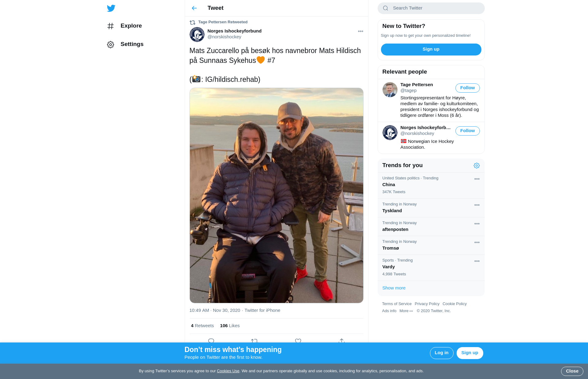Like the tweet with heart icon
Screen dimensions: 588x379
coord(298,341)
